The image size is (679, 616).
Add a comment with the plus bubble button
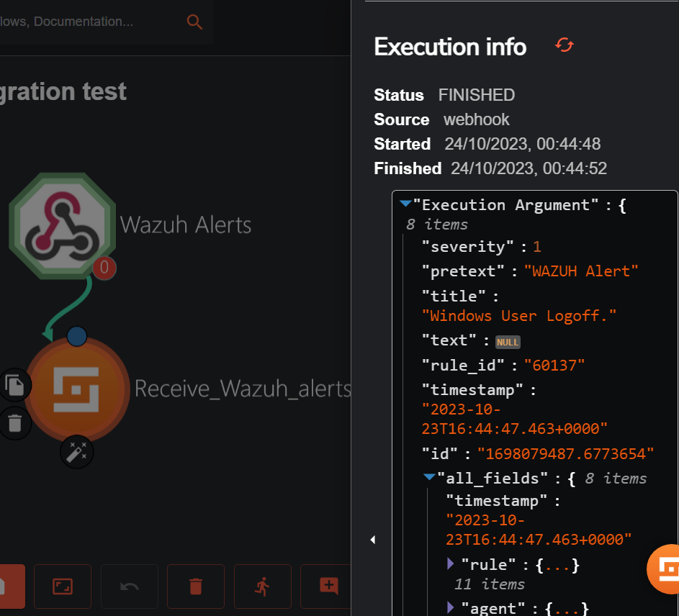pyautogui.click(x=325, y=586)
